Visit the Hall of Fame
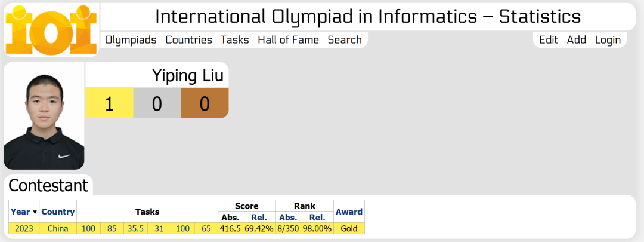Viewport: 644px width, 242px height. [288, 40]
